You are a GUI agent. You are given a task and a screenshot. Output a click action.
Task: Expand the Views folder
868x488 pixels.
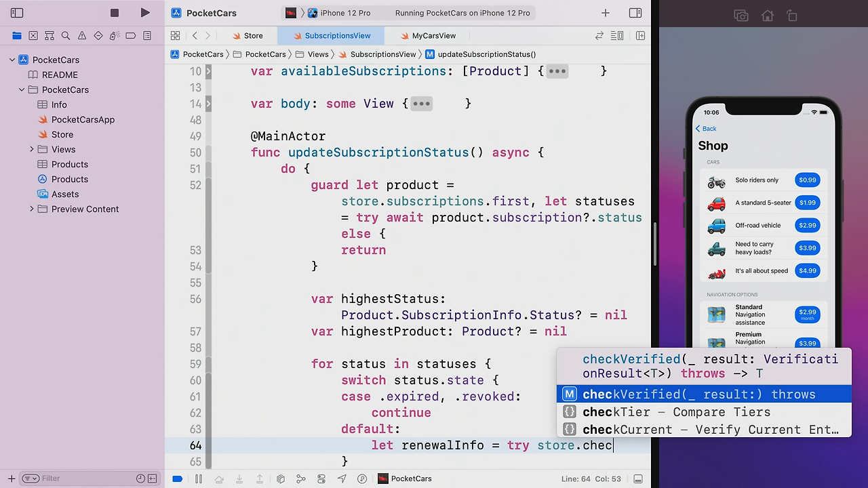coord(31,149)
